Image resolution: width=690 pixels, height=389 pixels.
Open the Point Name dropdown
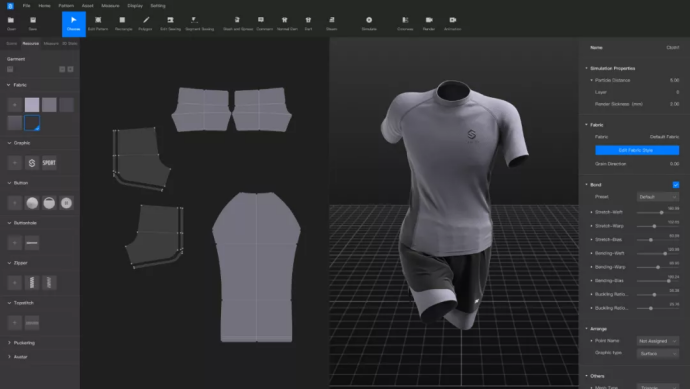pyautogui.click(x=657, y=341)
